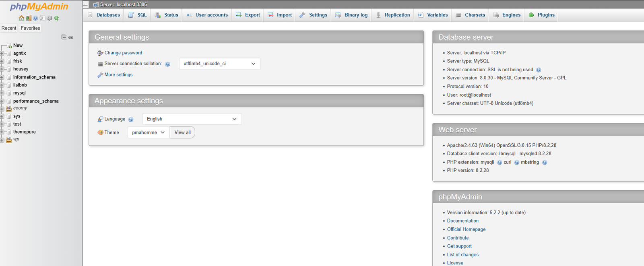Click help icon next to Language label
644x266 pixels.
131,120
